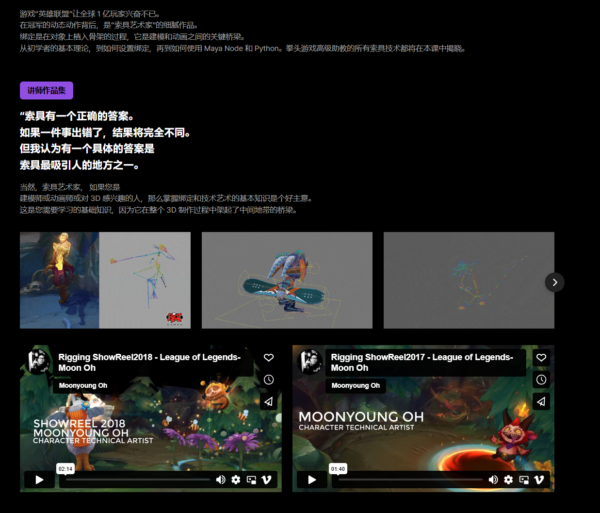The image size is (600, 513).
Task: Seek along the ShowReel2018 progress bar
Action: pyautogui.click(x=138, y=480)
